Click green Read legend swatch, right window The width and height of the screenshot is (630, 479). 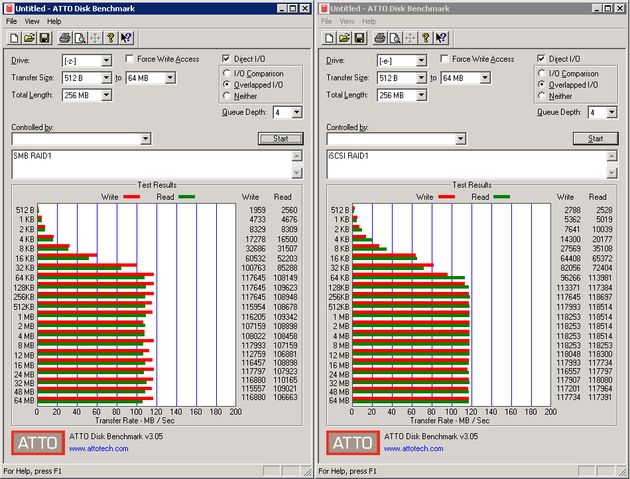(x=501, y=197)
